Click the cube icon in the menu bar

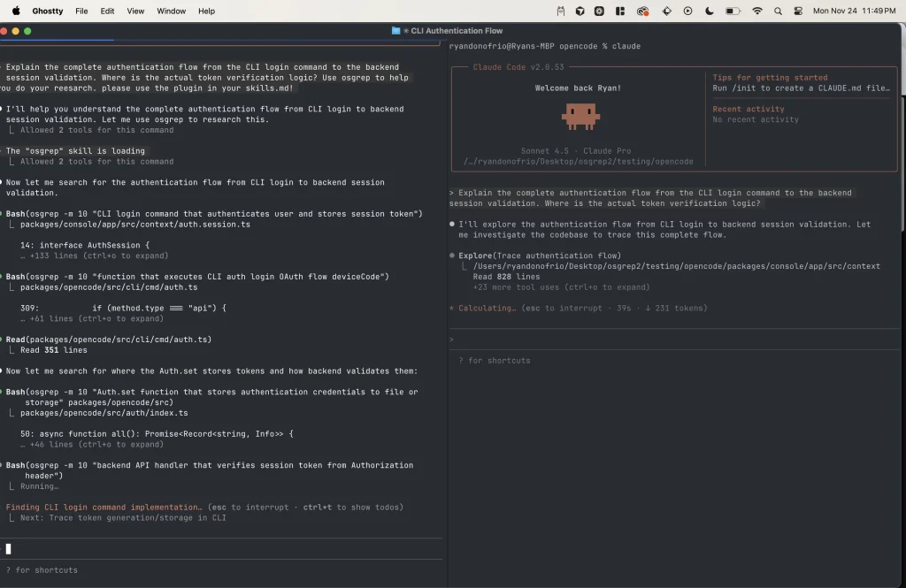click(x=580, y=11)
